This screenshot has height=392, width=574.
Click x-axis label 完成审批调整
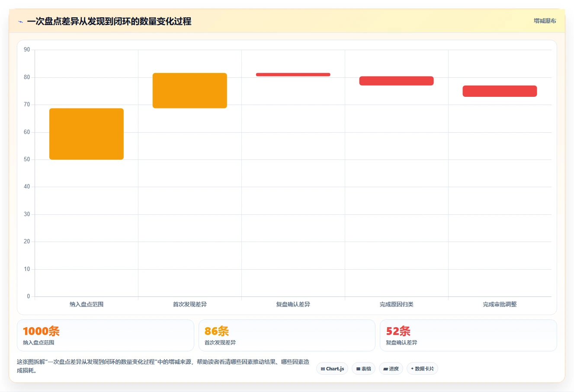click(x=500, y=304)
